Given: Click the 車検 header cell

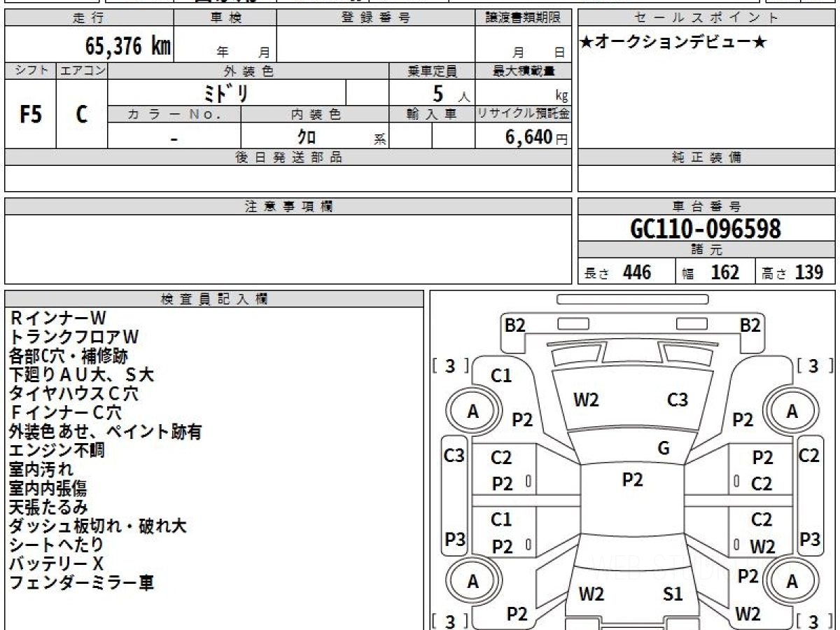Looking at the screenshot, I should point(225,17).
